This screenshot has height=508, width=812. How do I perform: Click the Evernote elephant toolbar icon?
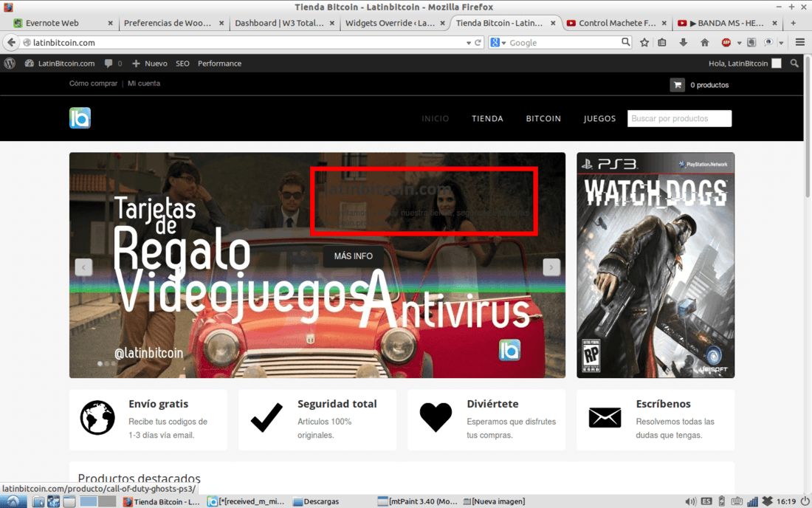click(x=751, y=43)
